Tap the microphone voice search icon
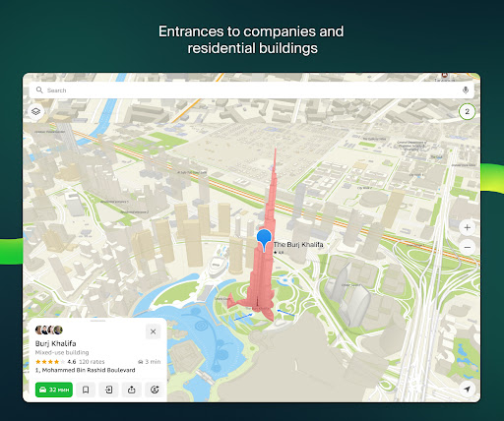 (x=466, y=90)
